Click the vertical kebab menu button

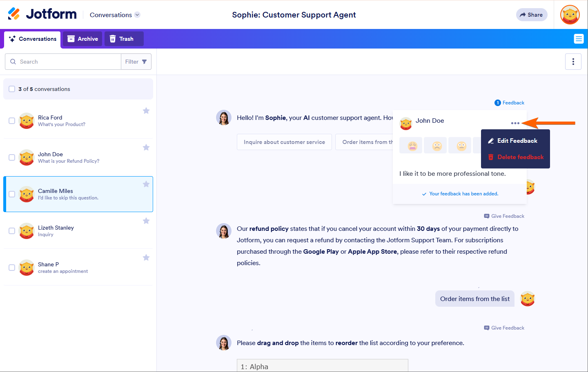[x=573, y=62]
